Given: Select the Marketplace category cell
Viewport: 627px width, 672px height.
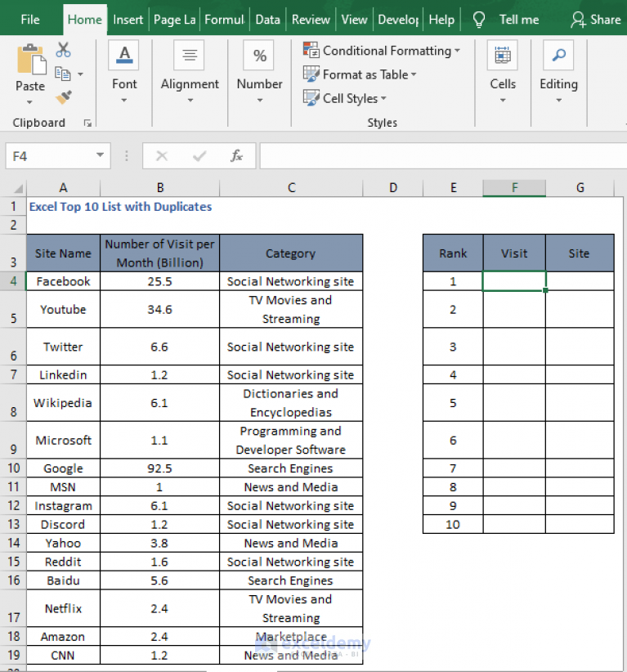Looking at the screenshot, I should pyautogui.click(x=291, y=636).
